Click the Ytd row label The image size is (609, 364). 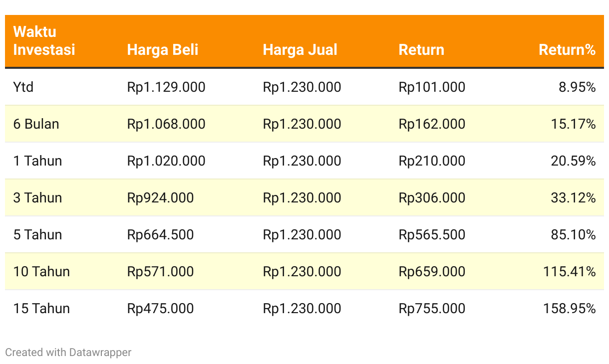coord(23,87)
